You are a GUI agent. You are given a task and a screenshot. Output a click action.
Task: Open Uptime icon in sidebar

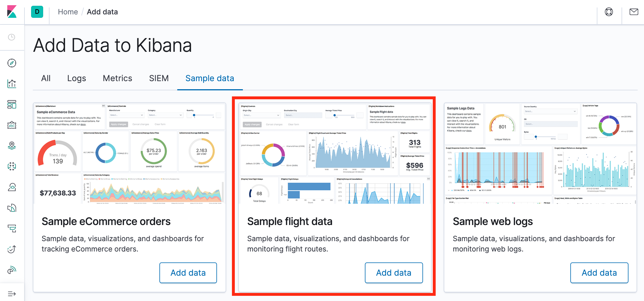[x=12, y=249]
